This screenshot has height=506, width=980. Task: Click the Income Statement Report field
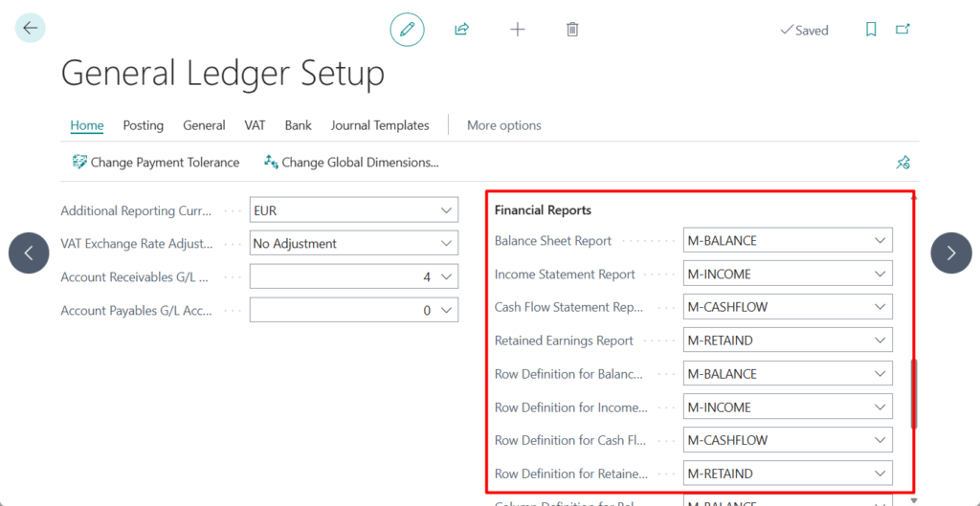click(775, 275)
